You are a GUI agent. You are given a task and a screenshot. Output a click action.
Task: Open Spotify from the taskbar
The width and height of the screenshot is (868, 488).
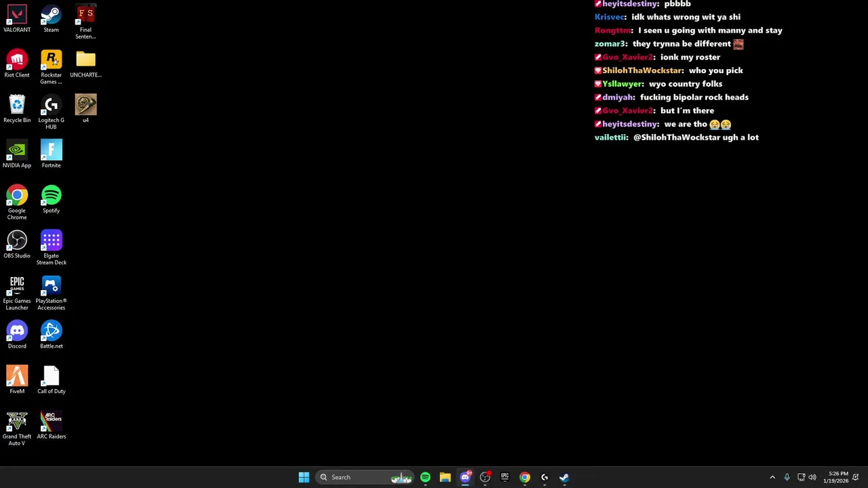point(425,477)
